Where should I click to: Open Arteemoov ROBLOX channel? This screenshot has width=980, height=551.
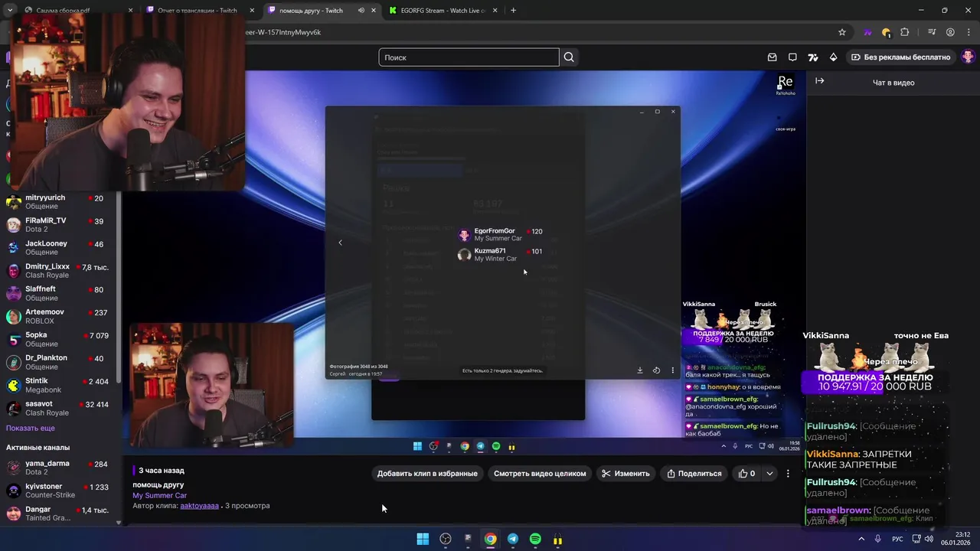click(x=60, y=316)
